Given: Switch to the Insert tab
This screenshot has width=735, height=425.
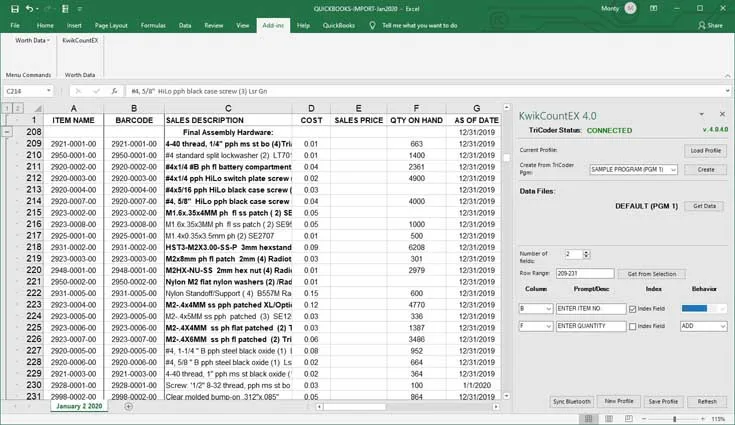Looking at the screenshot, I should [x=74, y=25].
